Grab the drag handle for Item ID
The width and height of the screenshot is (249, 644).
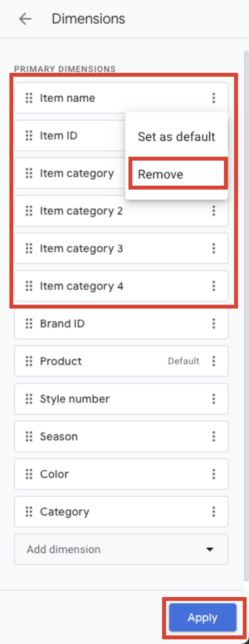(29, 135)
